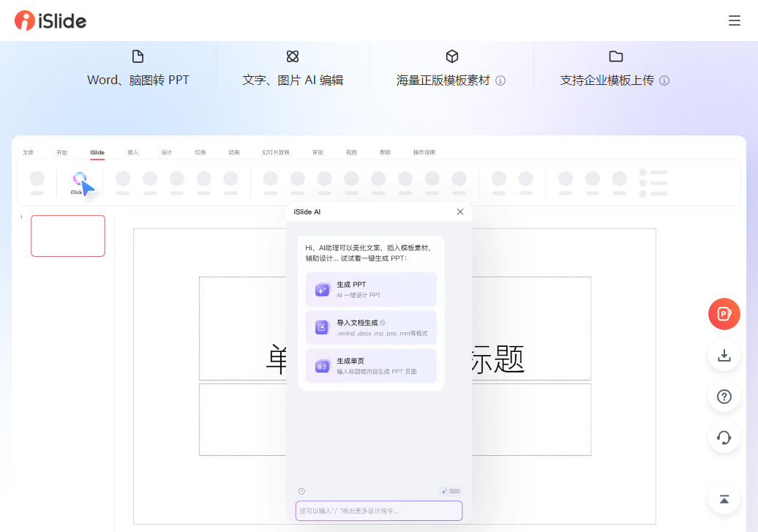The image size is (758, 532).
Task: Click the iSlide logo
Action: (50, 20)
